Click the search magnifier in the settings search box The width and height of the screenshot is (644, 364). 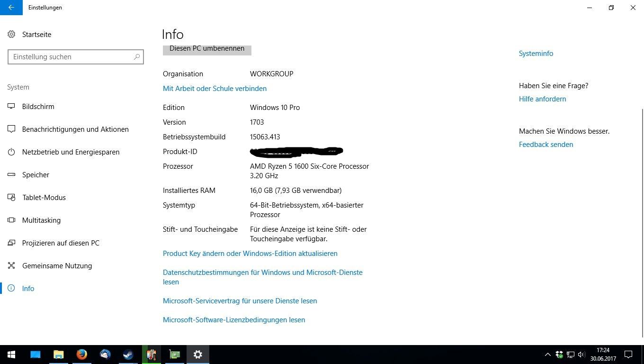point(137,57)
